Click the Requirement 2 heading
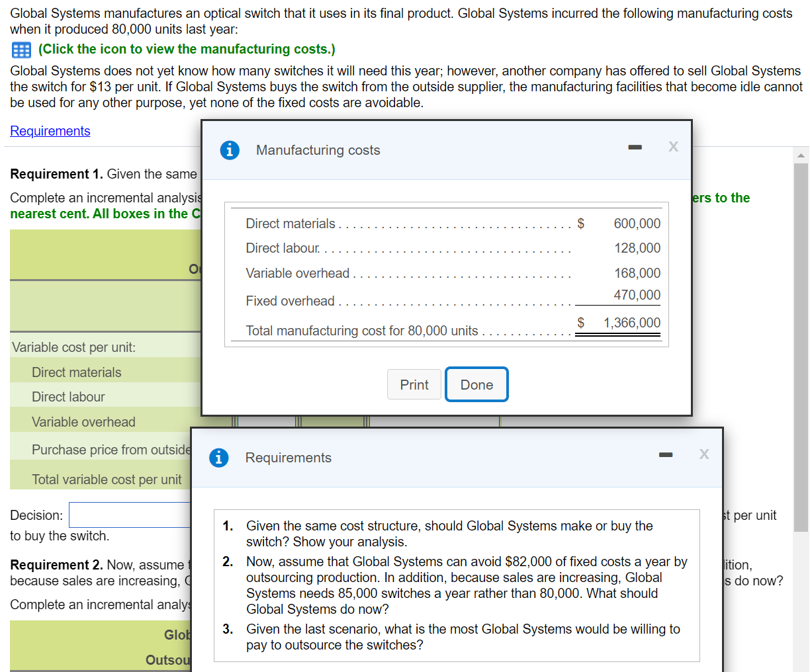 click(56, 565)
